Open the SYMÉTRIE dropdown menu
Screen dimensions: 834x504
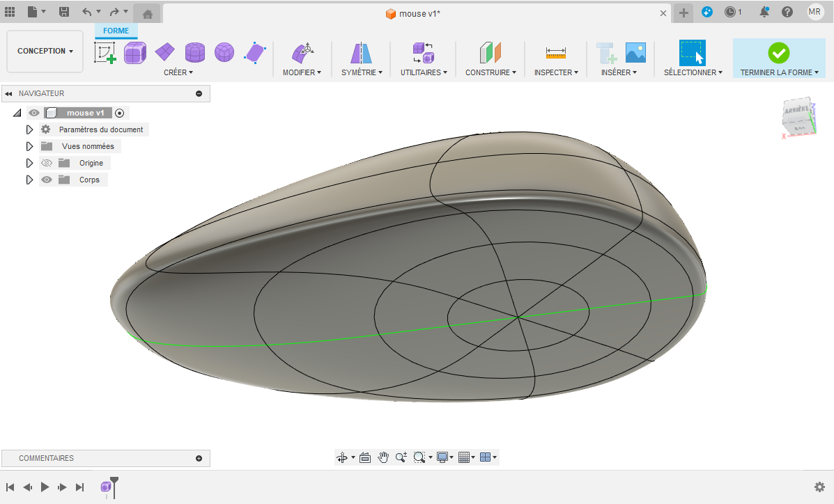click(x=361, y=72)
